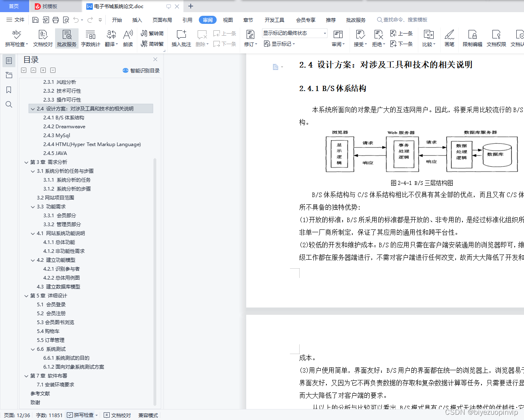Screen dimensions: 524x420
Task: Toggle 显示标记 show markup
Action: pos(279,44)
